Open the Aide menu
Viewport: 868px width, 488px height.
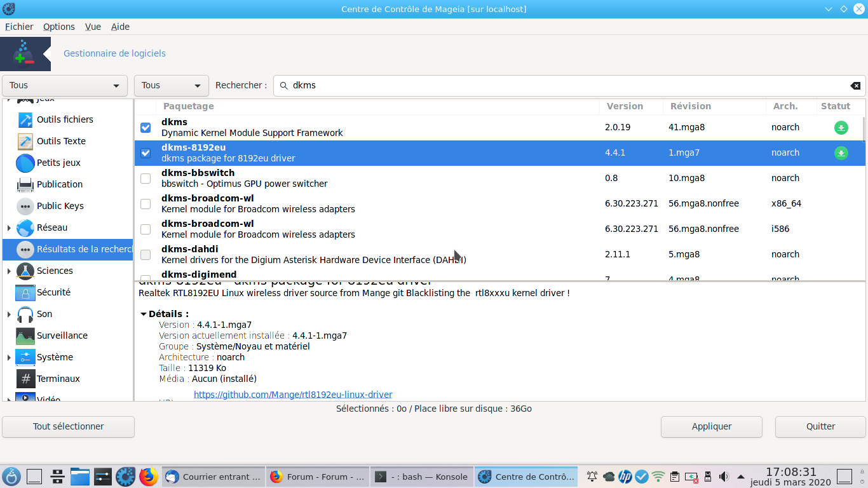tap(120, 27)
